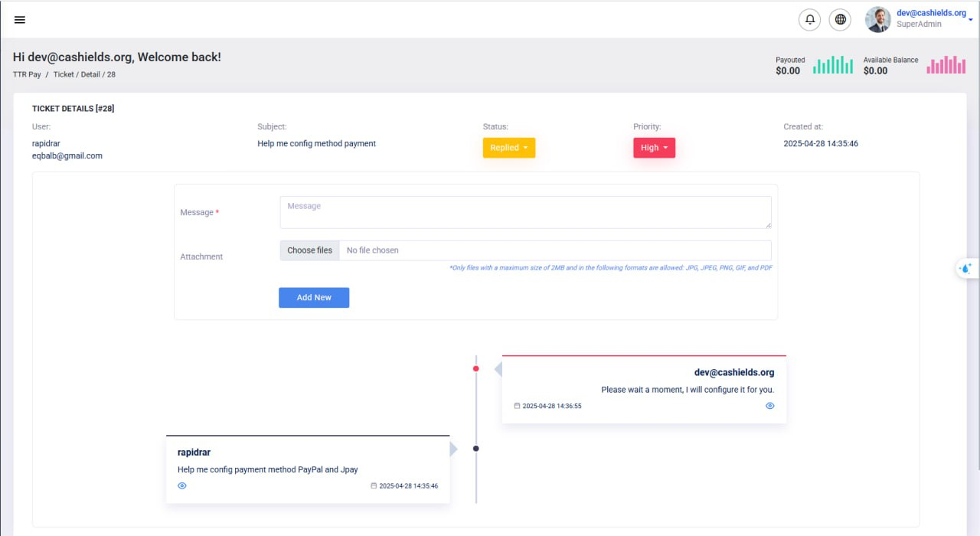Image resolution: width=980 pixels, height=536 pixels.
Task: Click the globe language icon
Action: pos(841,19)
